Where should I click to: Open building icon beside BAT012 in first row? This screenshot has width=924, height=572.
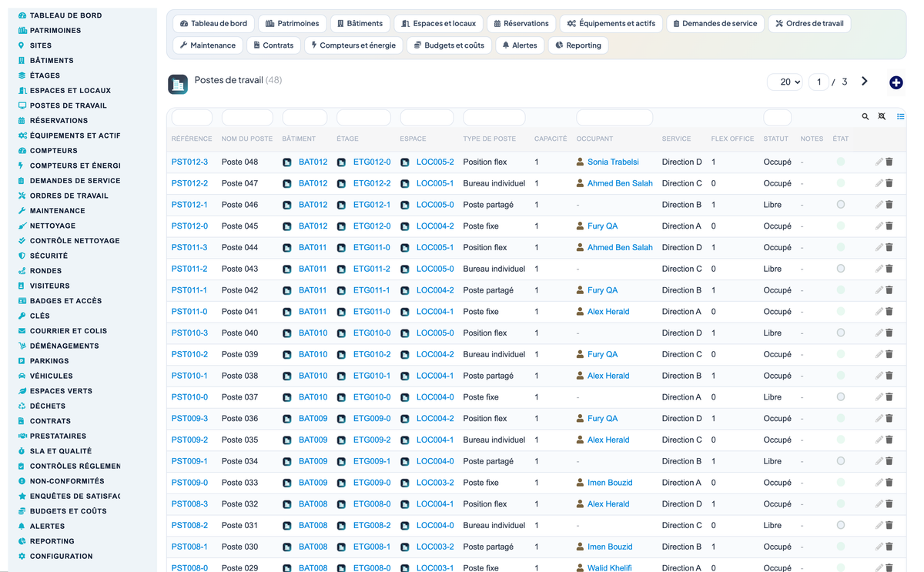[287, 162]
